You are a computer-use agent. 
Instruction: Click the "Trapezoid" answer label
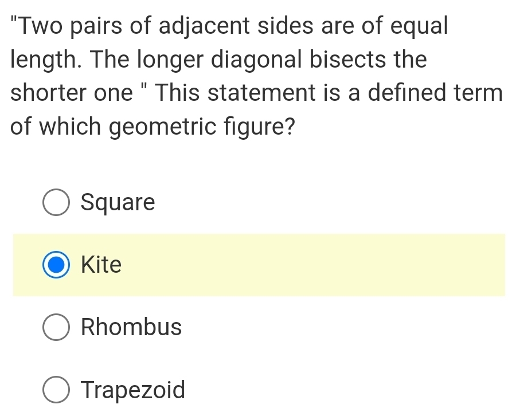tap(133, 390)
